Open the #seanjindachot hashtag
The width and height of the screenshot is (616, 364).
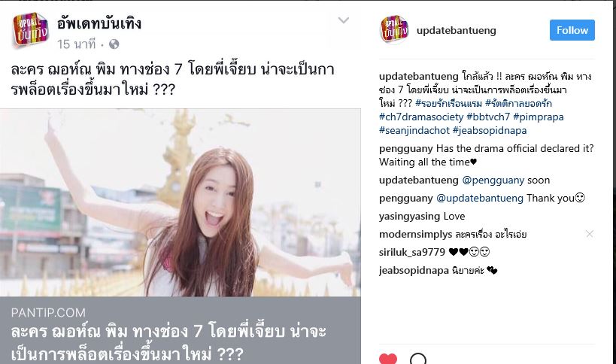point(414,130)
